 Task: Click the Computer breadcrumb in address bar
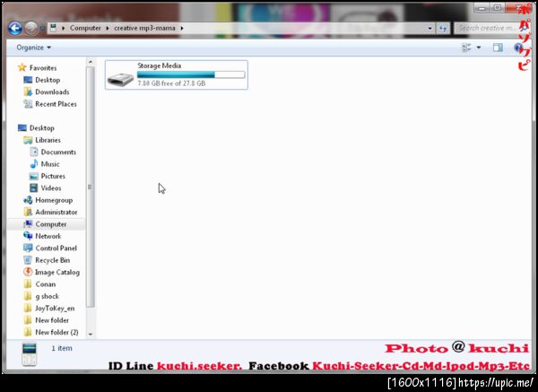pos(85,28)
